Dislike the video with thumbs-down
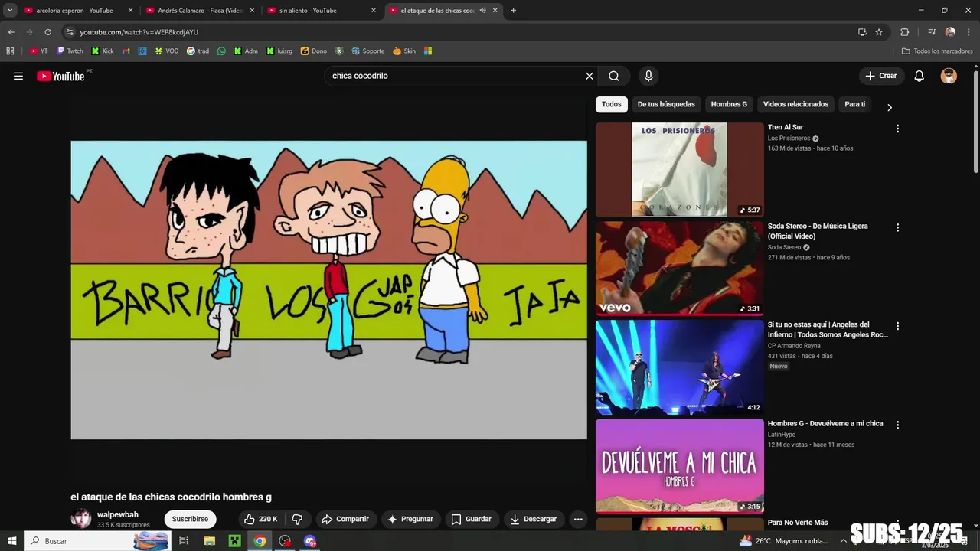The image size is (980, 551). pyautogui.click(x=297, y=519)
